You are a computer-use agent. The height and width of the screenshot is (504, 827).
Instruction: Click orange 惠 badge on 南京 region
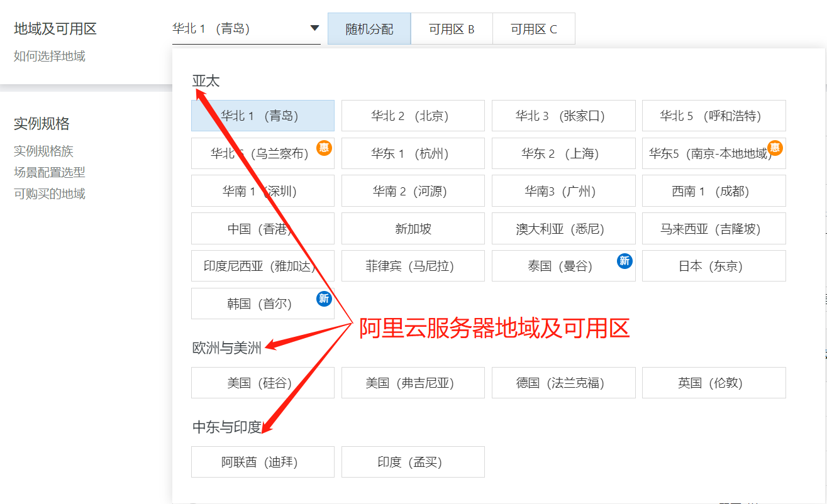[x=775, y=148]
